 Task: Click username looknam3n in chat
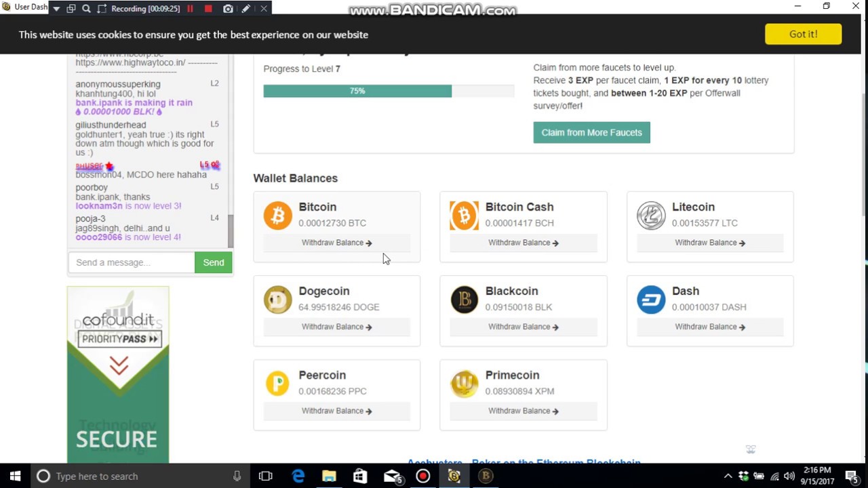coord(99,205)
